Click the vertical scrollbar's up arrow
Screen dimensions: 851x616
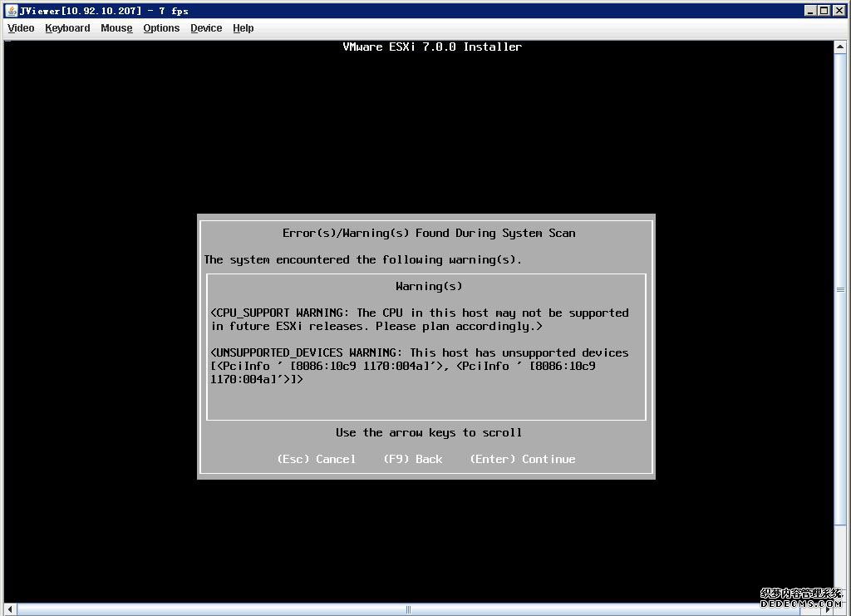click(842, 47)
